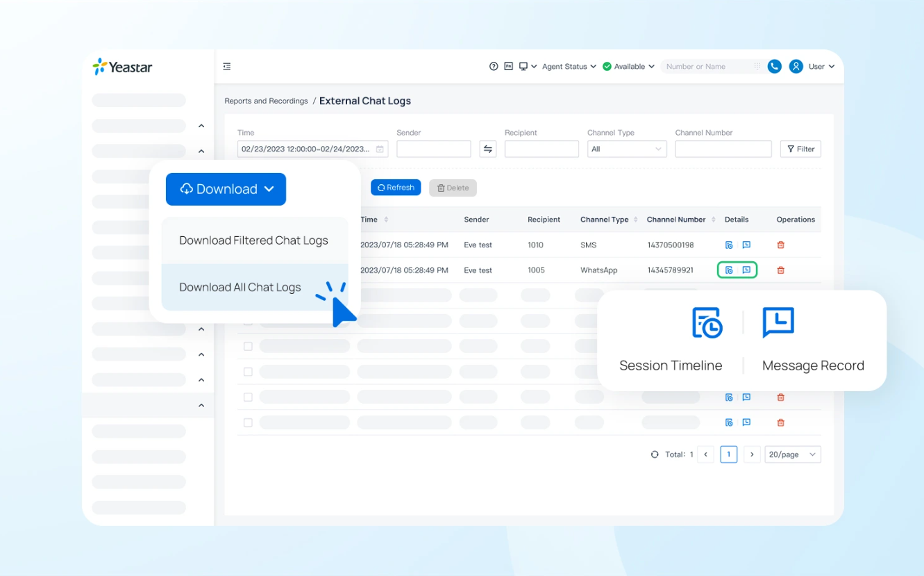Viewport: 924px width, 576px height.
Task: Sort by the Channel Type column arrows
Action: coord(635,220)
